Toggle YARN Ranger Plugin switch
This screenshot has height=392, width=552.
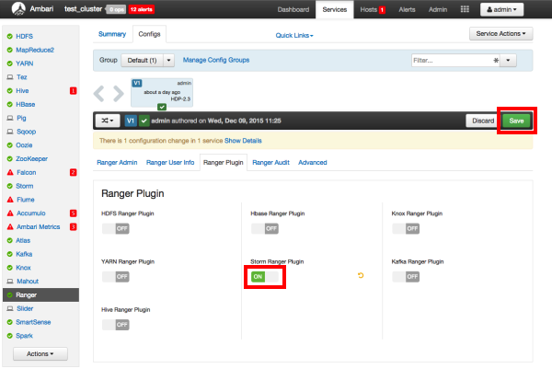[116, 276]
